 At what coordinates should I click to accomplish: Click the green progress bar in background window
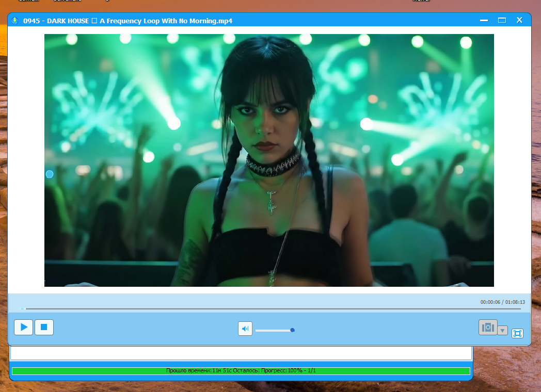tap(241, 371)
